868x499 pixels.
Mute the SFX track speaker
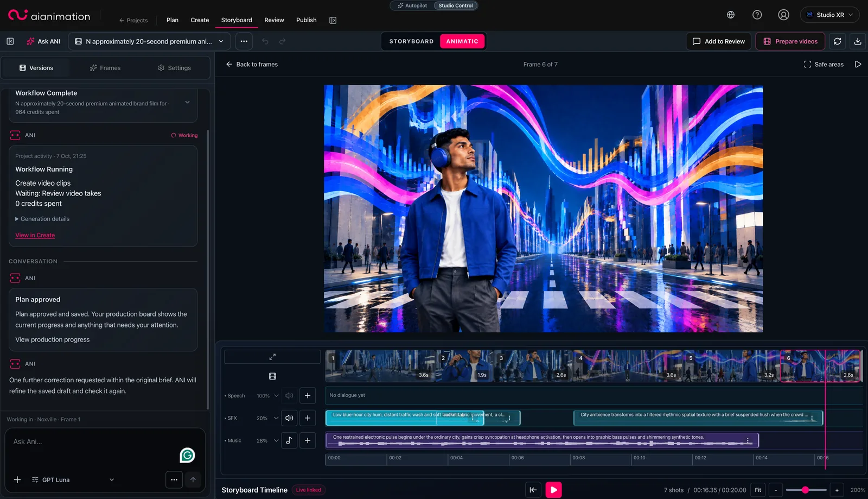289,418
